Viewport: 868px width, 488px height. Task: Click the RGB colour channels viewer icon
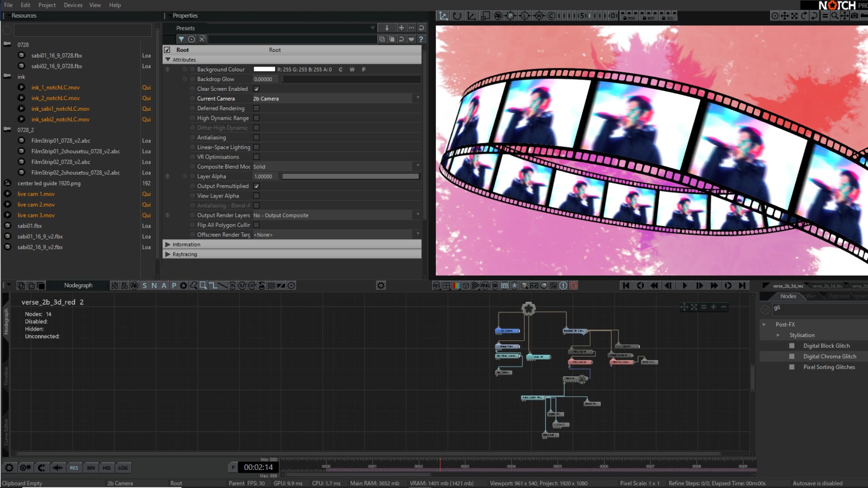(456, 286)
